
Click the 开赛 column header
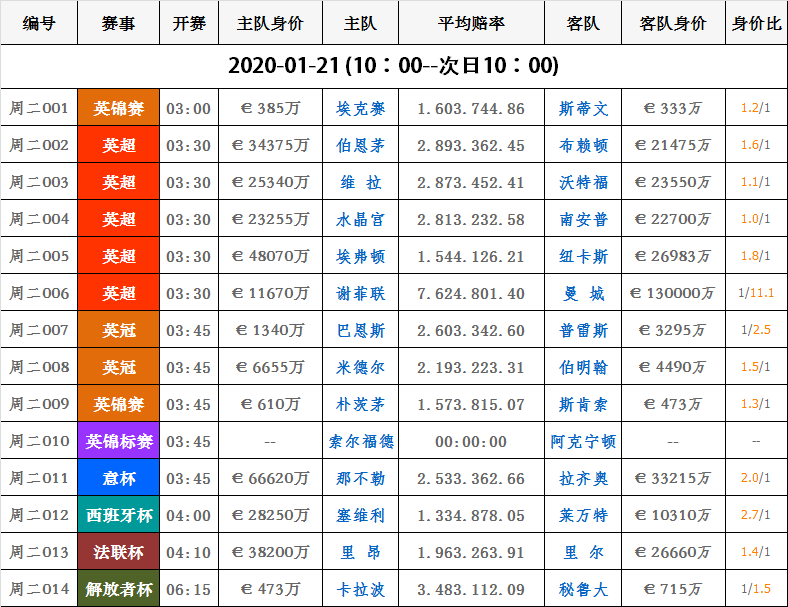pyautogui.click(x=189, y=23)
